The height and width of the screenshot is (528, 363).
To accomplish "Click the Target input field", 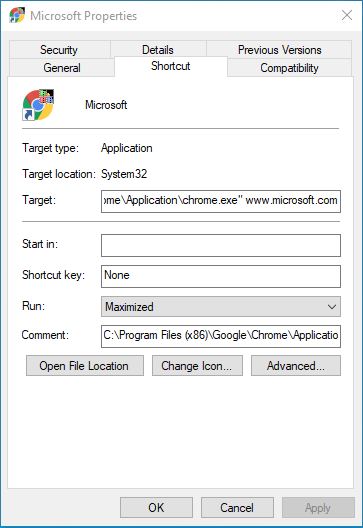I will (221, 201).
